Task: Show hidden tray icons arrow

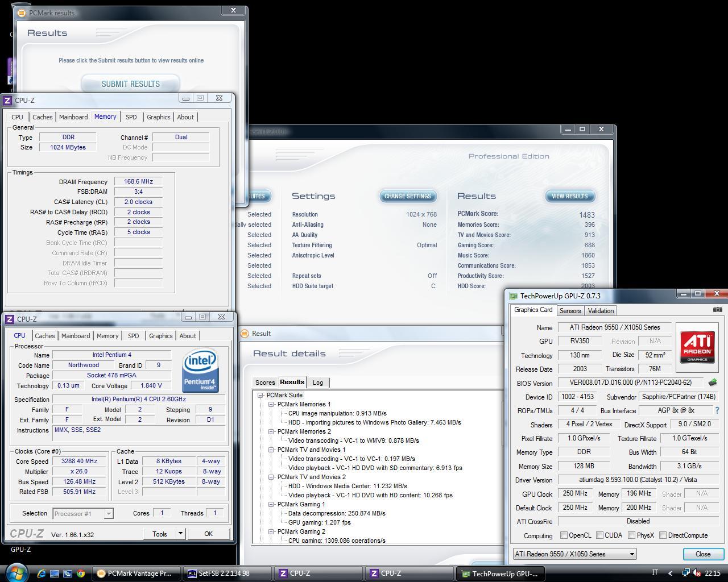Action: (x=670, y=573)
